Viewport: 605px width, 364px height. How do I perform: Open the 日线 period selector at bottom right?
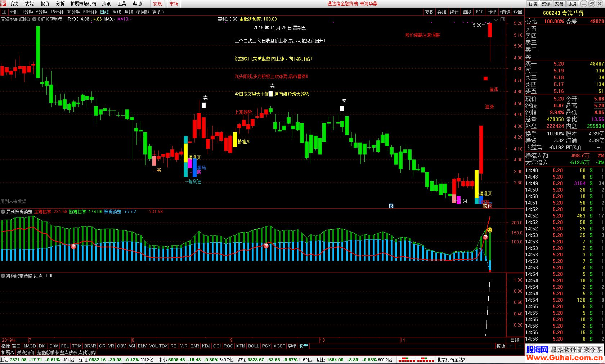click(515, 340)
